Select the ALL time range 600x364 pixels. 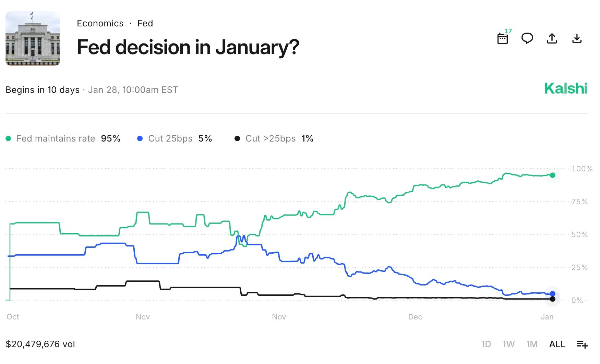(x=557, y=344)
